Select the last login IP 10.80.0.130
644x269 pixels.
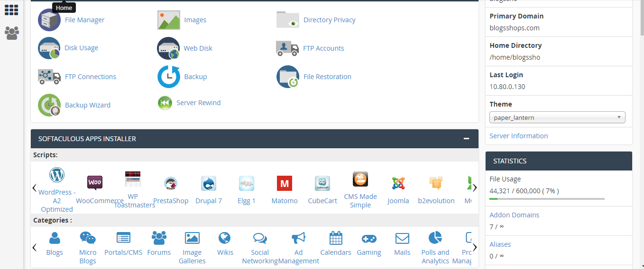[507, 87]
